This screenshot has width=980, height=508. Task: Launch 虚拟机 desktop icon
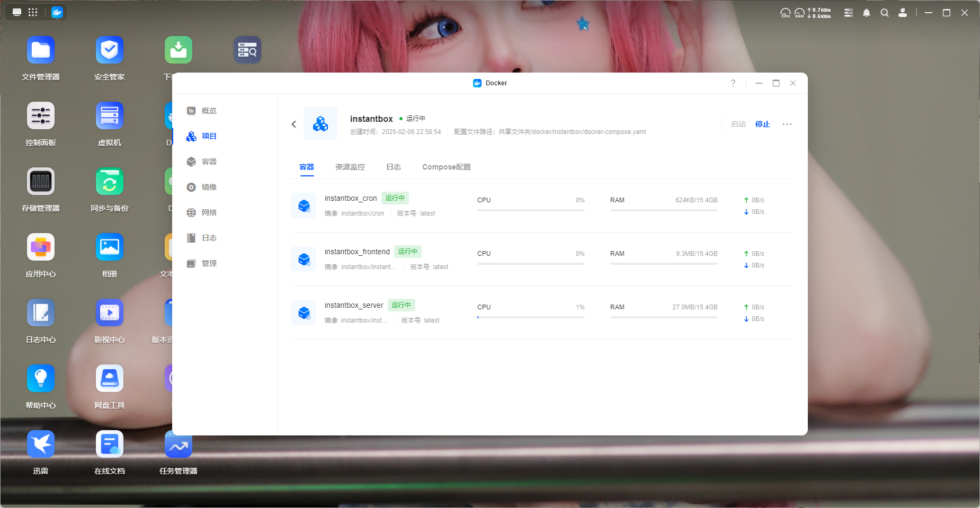110,115
